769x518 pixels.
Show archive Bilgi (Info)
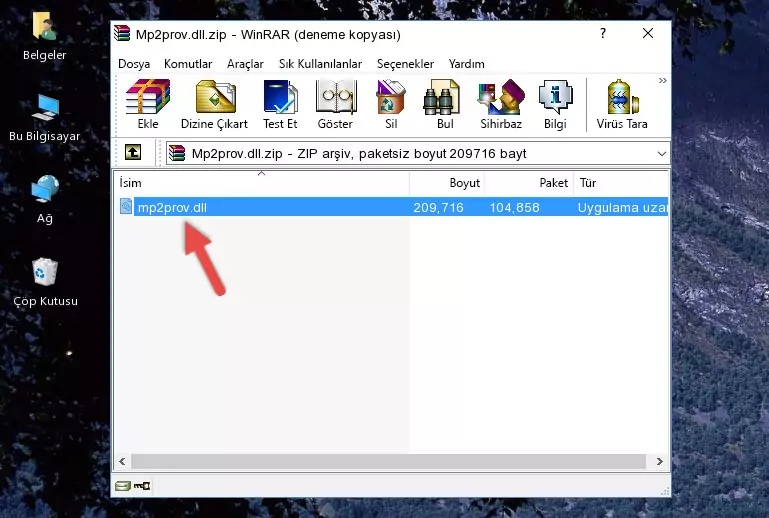point(555,104)
